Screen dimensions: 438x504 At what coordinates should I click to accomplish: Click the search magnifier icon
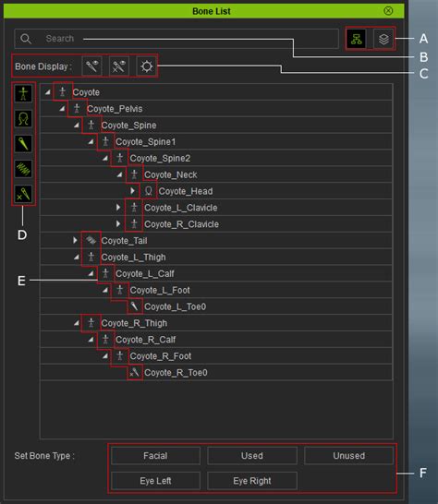26,39
